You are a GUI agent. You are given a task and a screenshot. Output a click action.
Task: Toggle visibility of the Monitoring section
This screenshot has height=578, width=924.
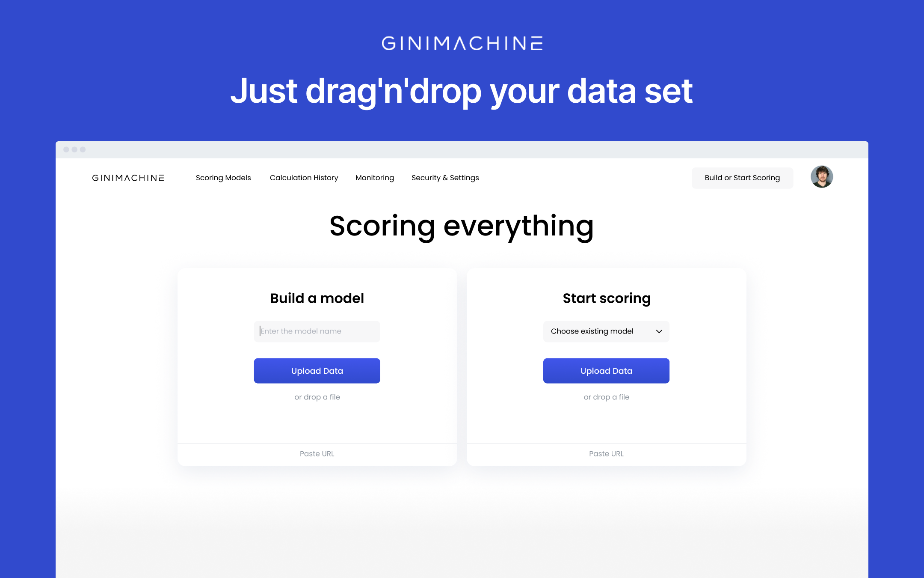click(374, 177)
